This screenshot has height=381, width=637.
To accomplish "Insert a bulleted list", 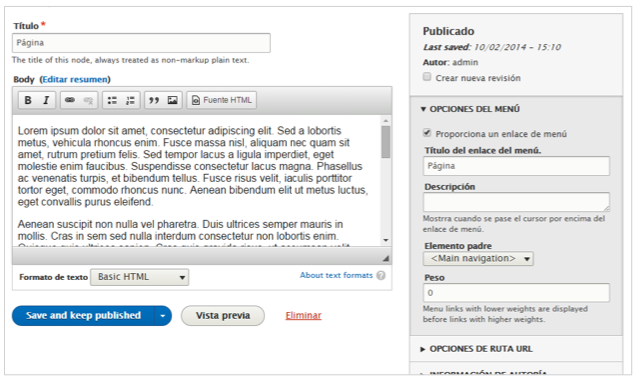I will 112,100.
